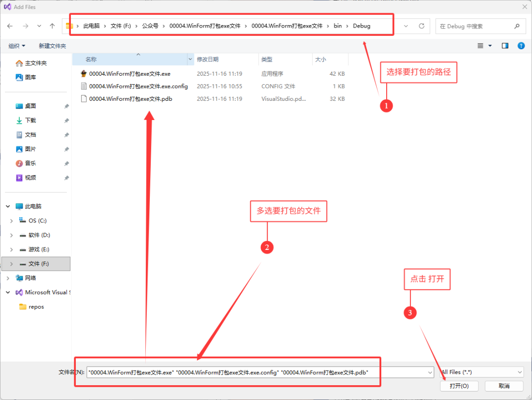Click the 取消 button
Screen dimensions: 532x400
coord(504,386)
